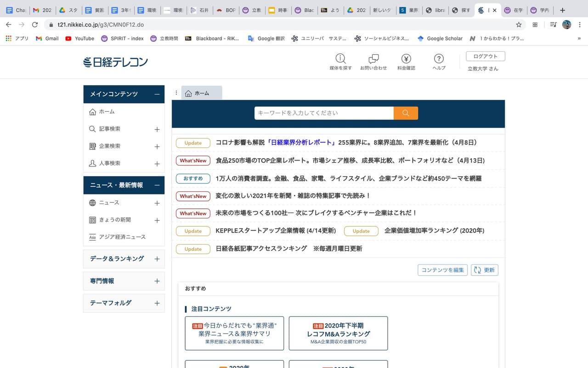
Task: Collapse ニュース・最新情報 section
Action: coord(157,185)
